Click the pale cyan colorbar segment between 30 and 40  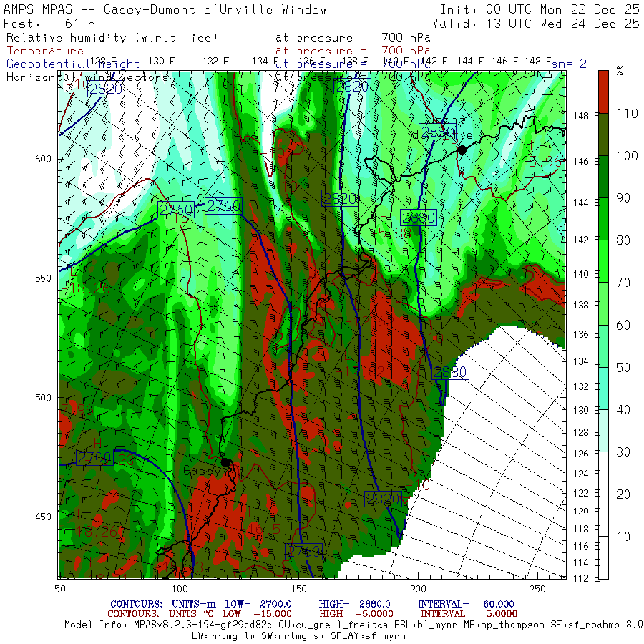tap(603, 431)
